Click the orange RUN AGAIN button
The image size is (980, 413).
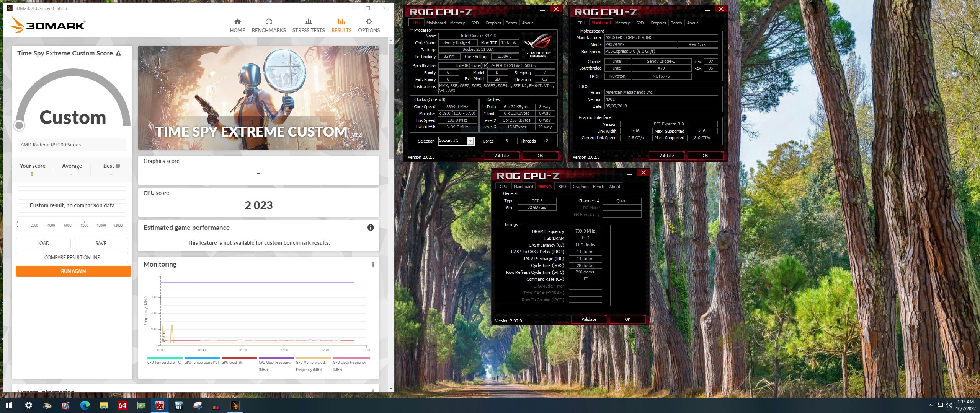(x=73, y=271)
